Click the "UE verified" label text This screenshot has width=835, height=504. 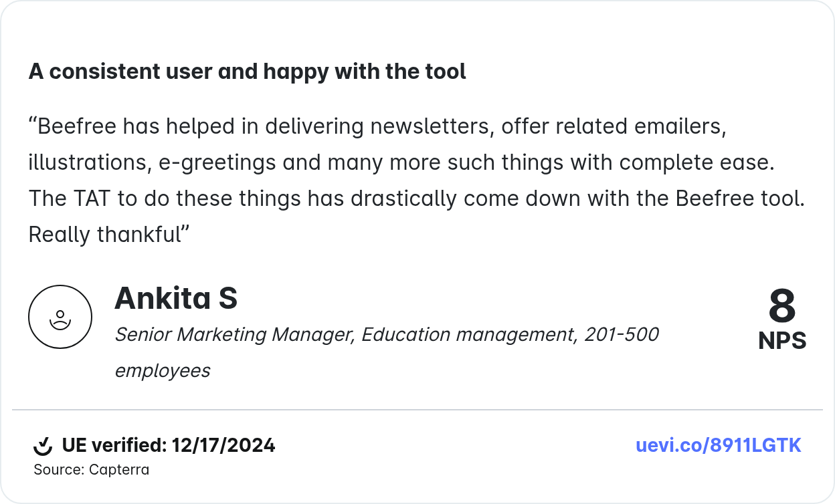(114, 445)
